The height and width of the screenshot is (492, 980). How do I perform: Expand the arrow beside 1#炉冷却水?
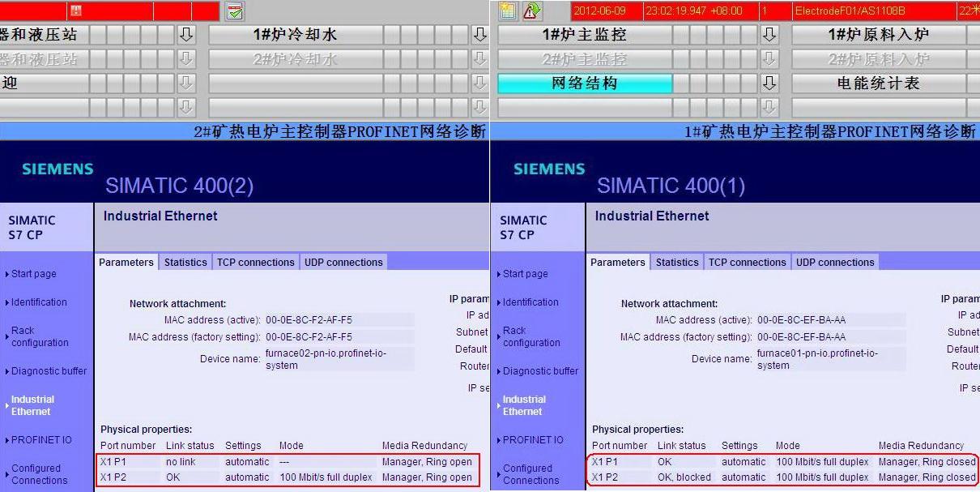click(480, 35)
